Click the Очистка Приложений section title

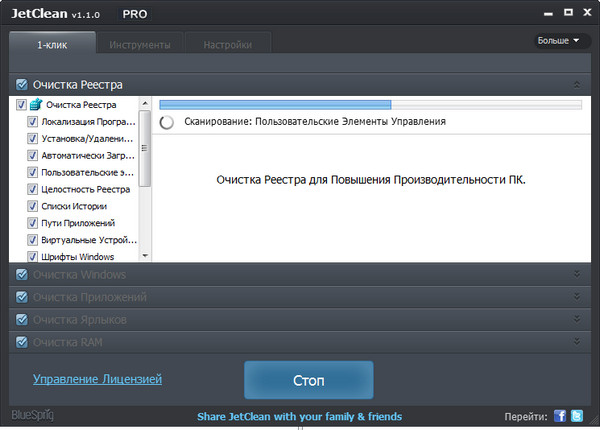click(90, 297)
